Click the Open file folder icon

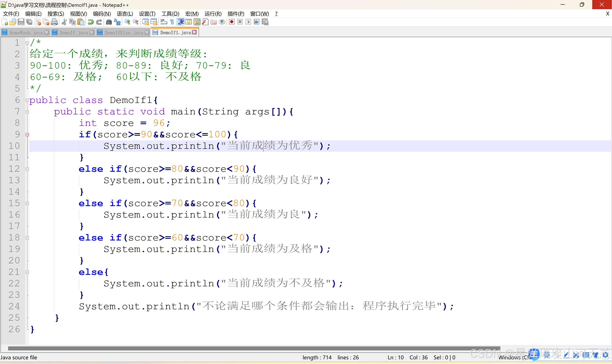click(13, 22)
